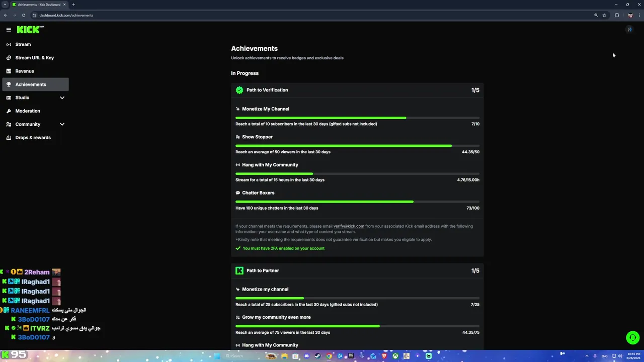
Task: Click the Path to Verification badge icon
Action: pos(239,90)
